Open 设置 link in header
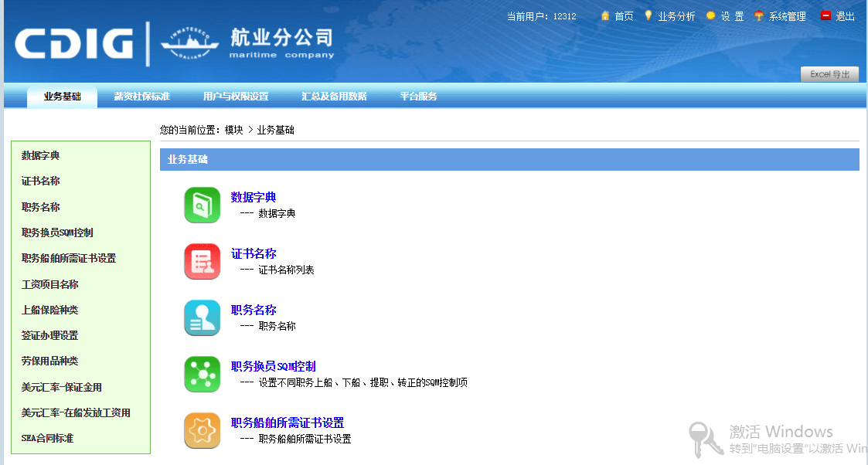This screenshot has width=868, height=465. coord(733,16)
